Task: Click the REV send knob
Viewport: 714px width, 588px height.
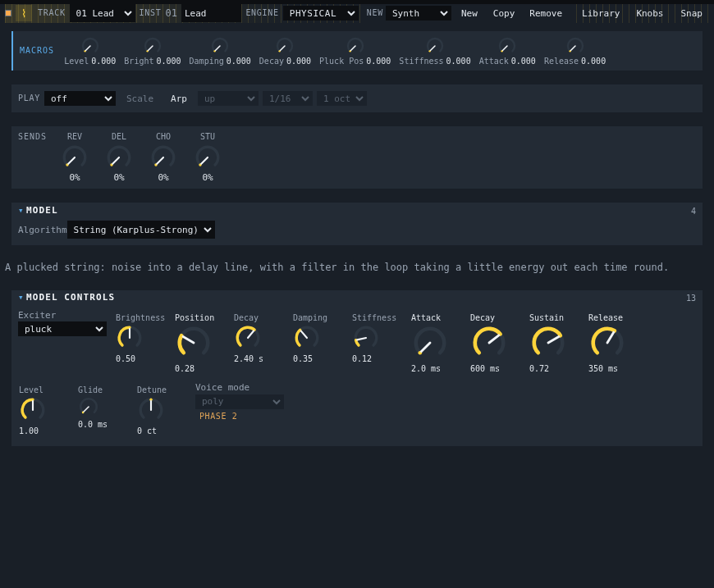Action: point(74,158)
